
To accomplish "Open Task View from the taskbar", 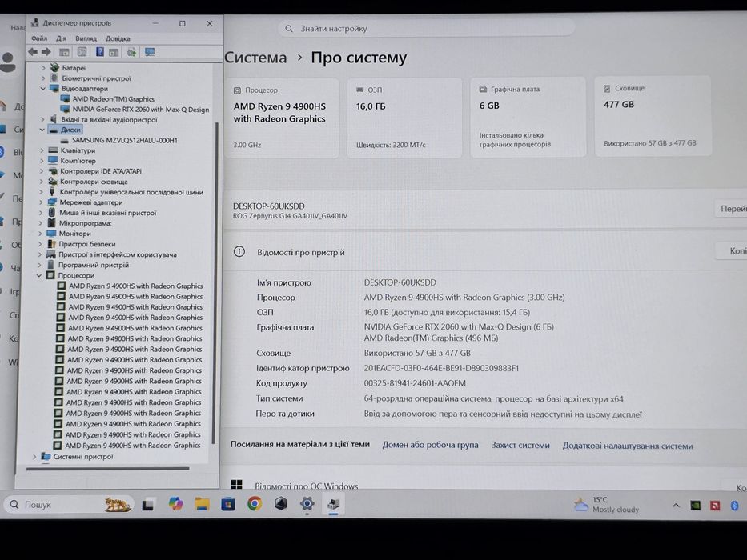I will click(148, 504).
